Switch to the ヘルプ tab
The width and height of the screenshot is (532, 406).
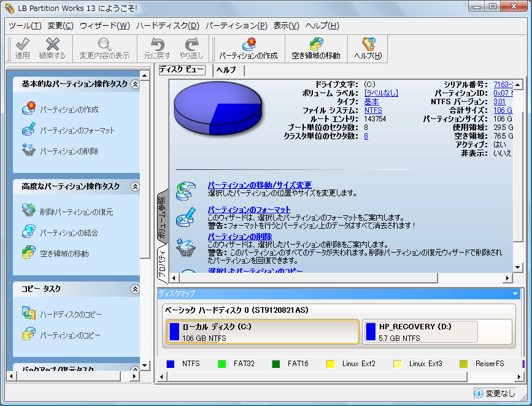(228, 70)
